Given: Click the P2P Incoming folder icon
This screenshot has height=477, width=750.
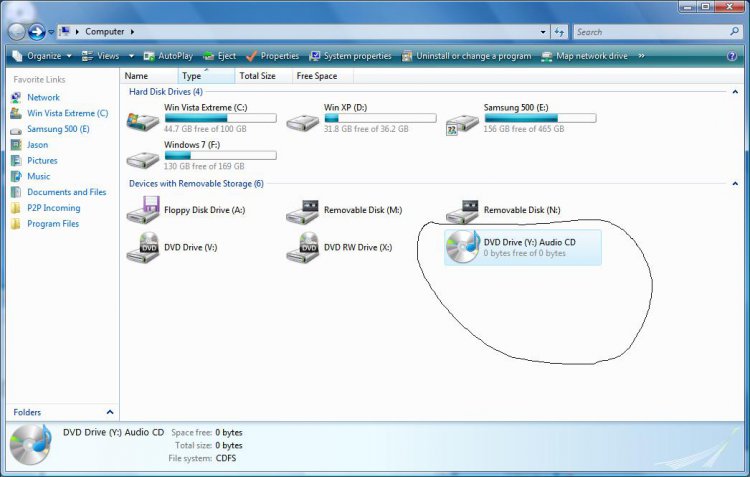Looking at the screenshot, I should pyautogui.click(x=16, y=208).
